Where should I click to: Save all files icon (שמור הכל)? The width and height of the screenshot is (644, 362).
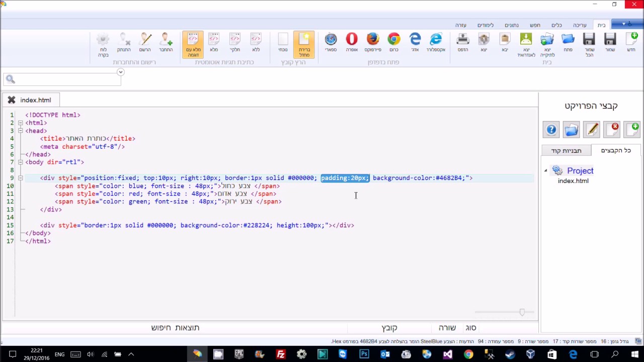pyautogui.click(x=589, y=44)
